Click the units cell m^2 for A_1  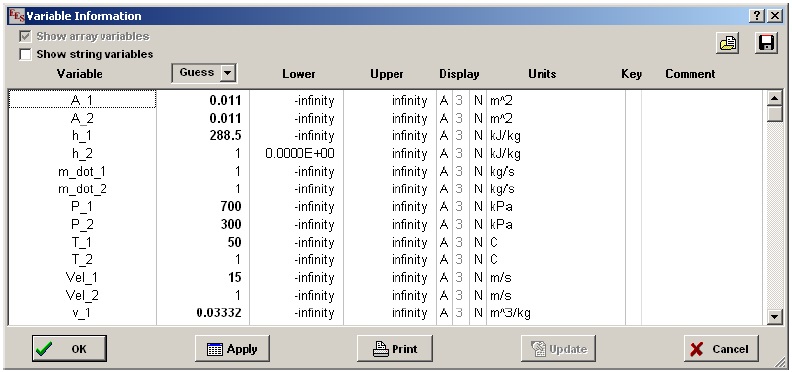[556, 101]
